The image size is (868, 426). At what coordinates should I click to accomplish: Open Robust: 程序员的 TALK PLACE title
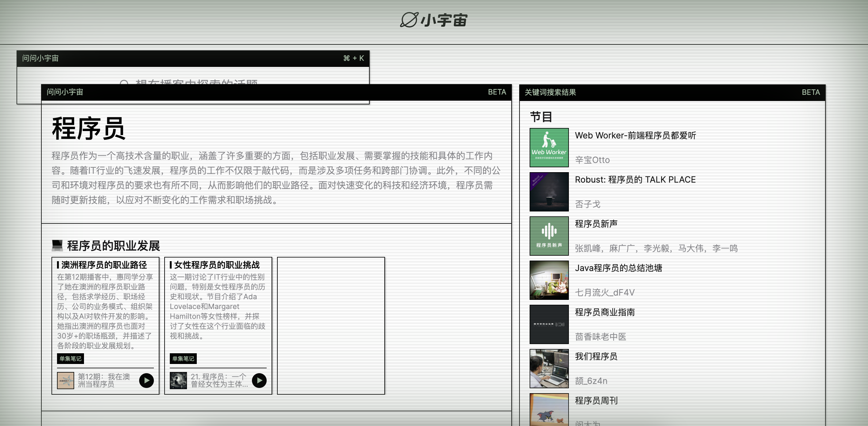(635, 180)
